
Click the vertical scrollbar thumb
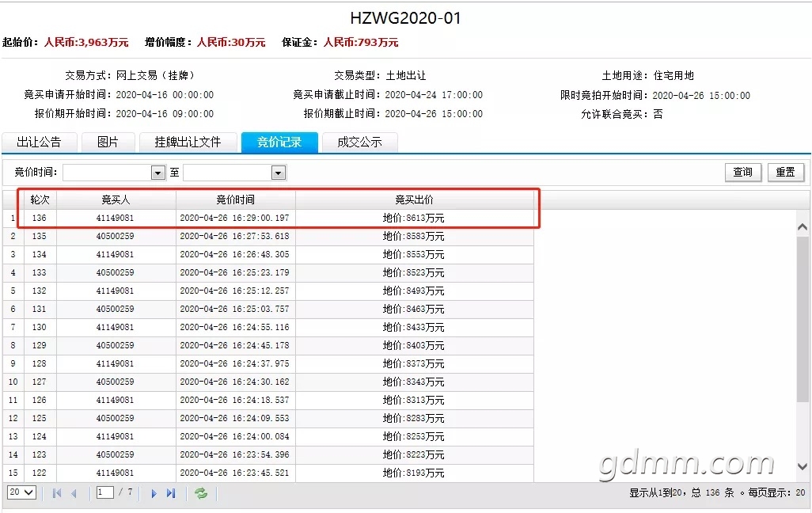(x=803, y=319)
